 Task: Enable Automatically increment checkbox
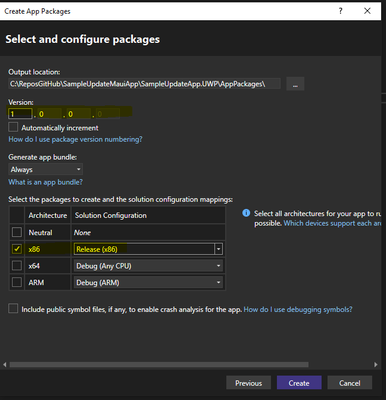tap(13, 127)
